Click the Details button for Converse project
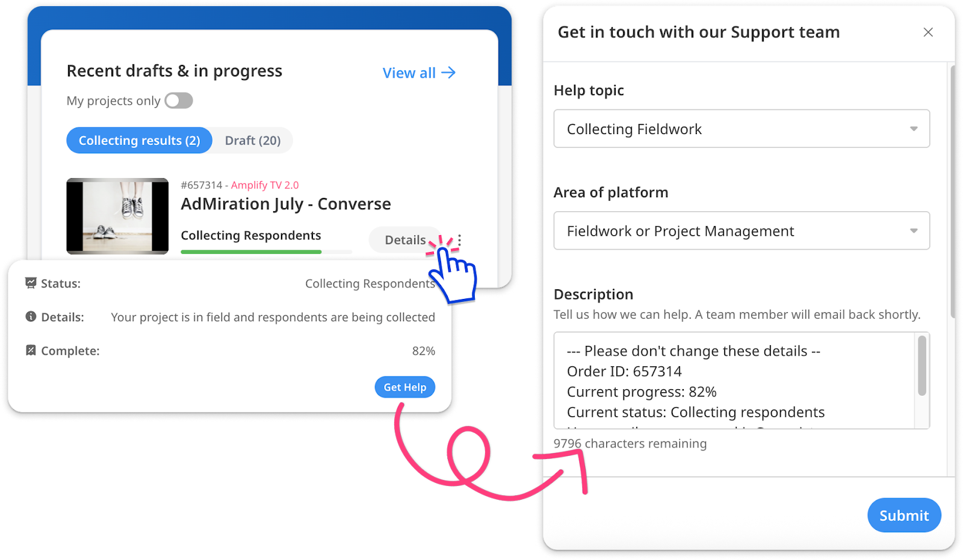Screen dimensions: 963x560 tap(404, 240)
